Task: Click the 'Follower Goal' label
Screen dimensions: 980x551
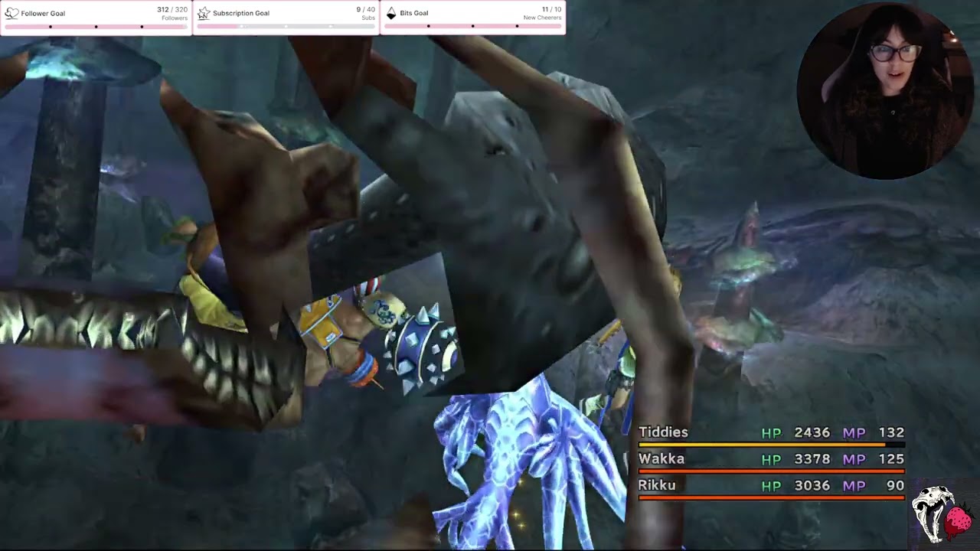Action: 43,13
